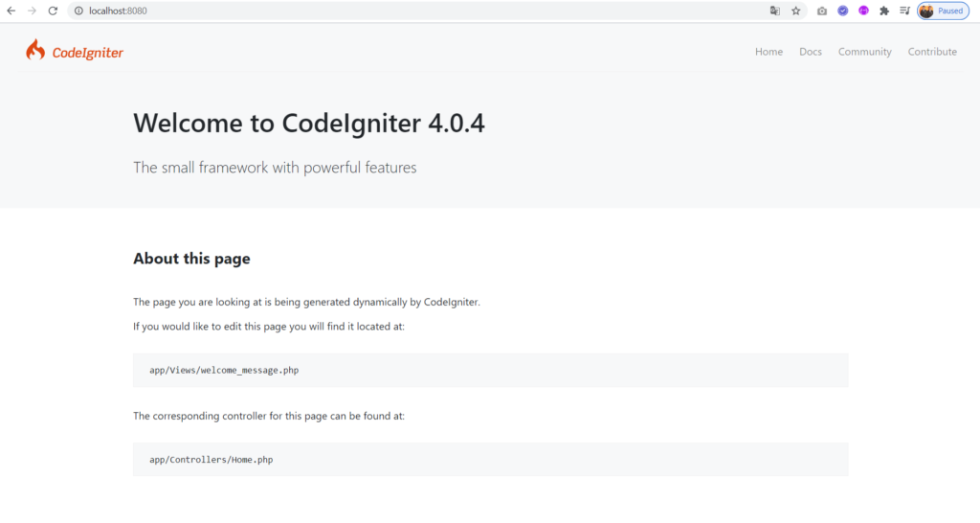Click the browser back arrow
Viewport: 980px width, 523px height.
point(11,11)
